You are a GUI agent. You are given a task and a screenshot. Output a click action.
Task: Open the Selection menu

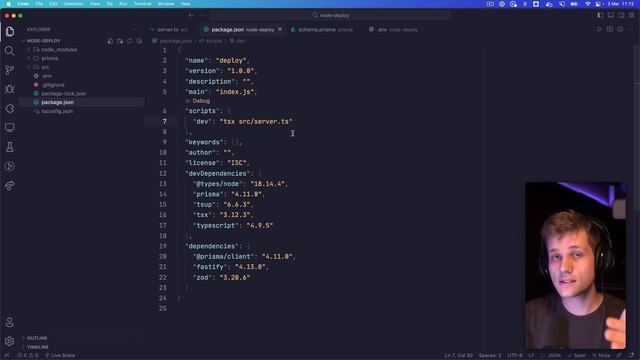coord(74,4)
